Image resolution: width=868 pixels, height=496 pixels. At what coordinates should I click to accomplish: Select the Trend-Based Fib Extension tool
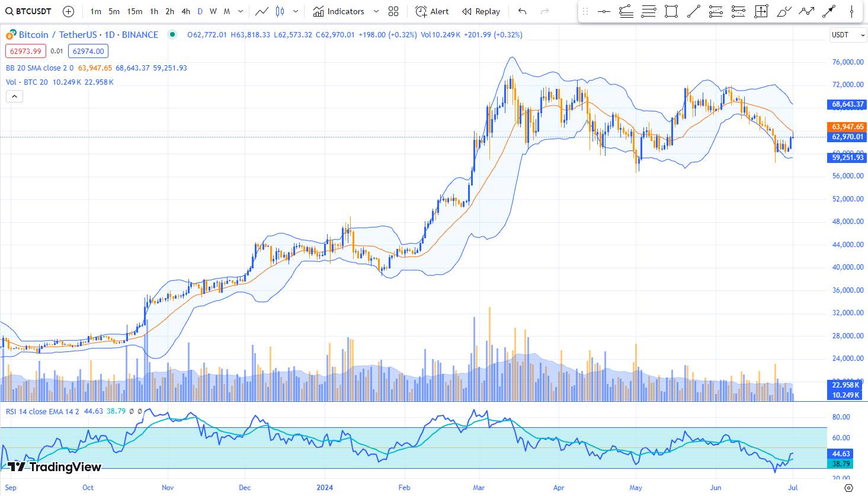(x=626, y=11)
